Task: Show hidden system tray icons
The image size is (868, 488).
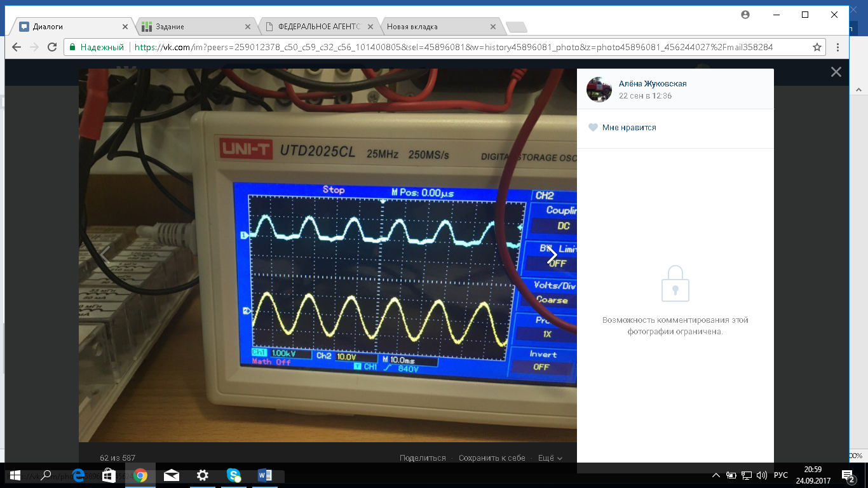Action: (716, 475)
